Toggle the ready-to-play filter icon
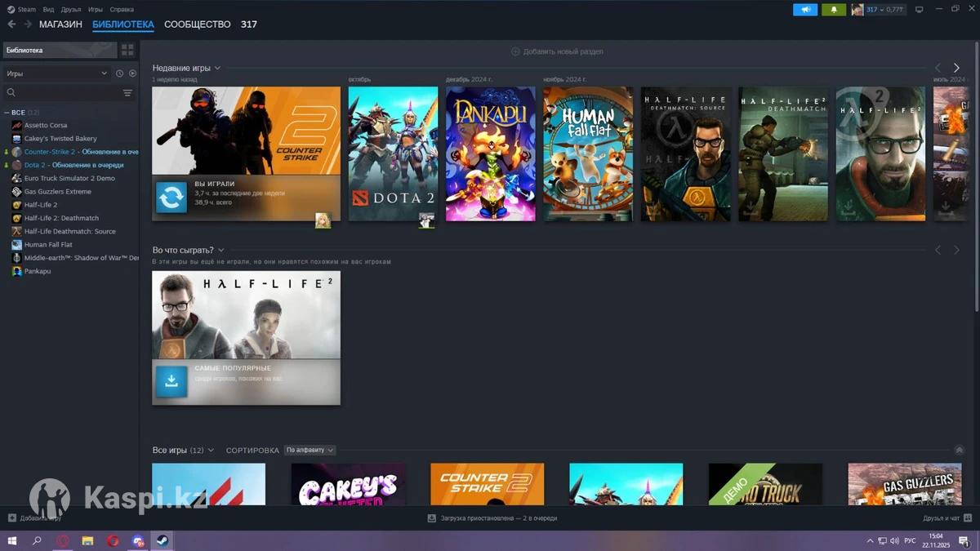The image size is (980, 551). 132,73
